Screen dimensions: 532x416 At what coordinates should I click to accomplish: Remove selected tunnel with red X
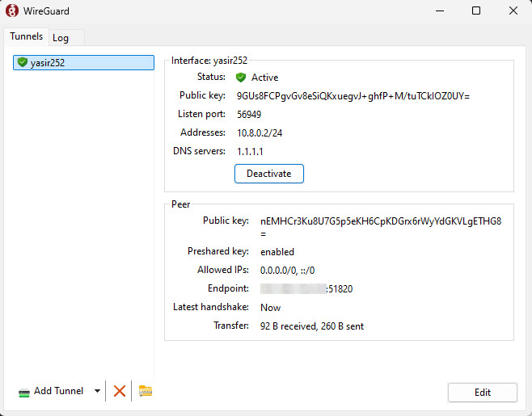point(119,391)
